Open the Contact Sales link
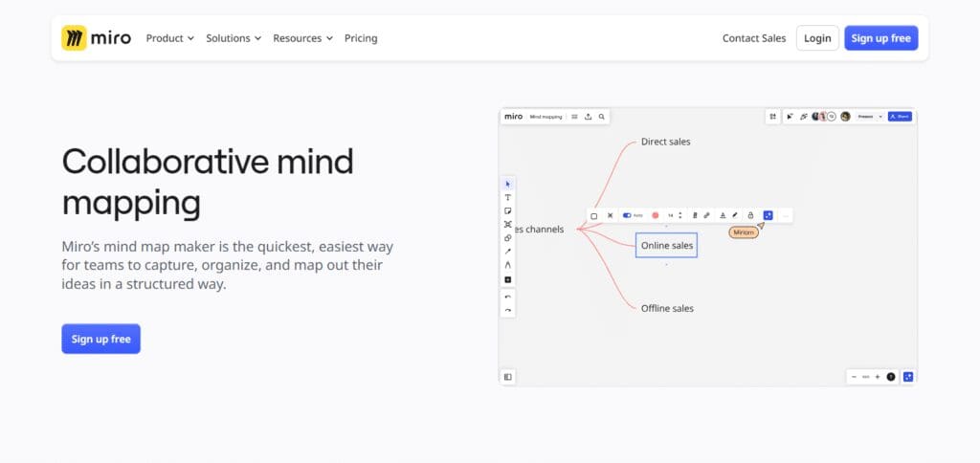This screenshot has height=463, width=980. (x=754, y=38)
